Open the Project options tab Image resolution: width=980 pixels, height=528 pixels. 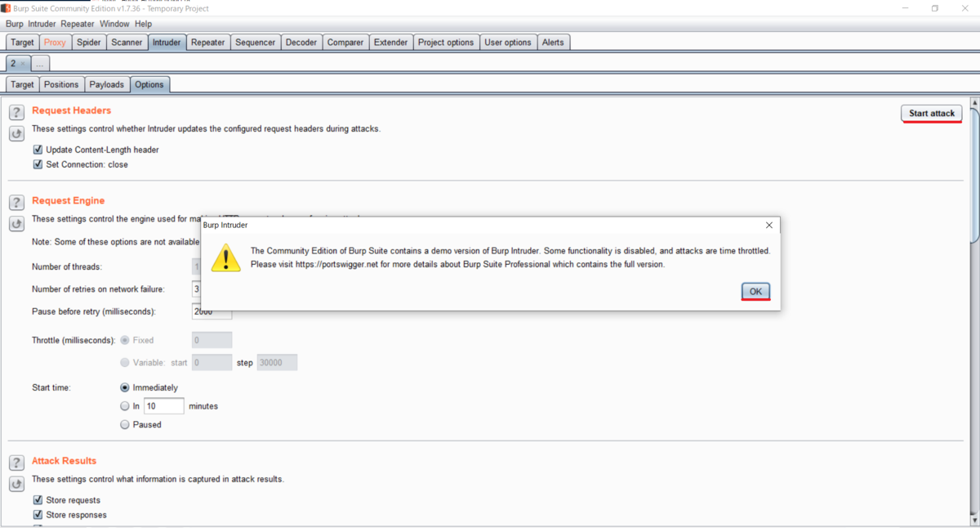(x=446, y=43)
